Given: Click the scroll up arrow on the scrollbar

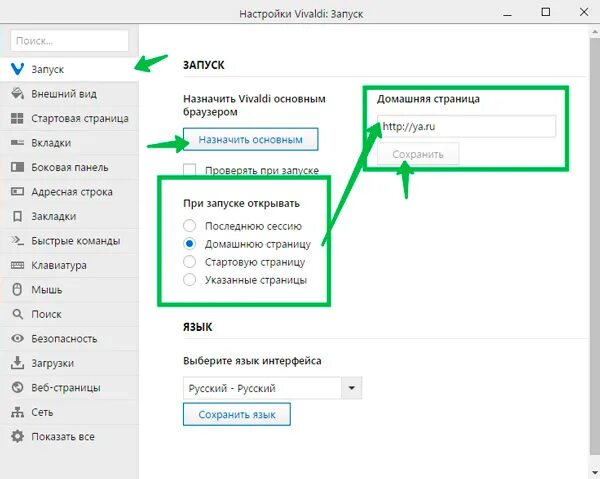Looking at the screenshot, I should point(595,33).
